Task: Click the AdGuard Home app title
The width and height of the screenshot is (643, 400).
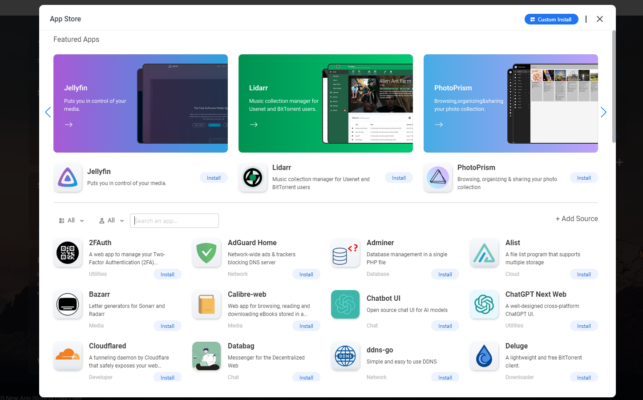Action: [x=252, y=243]
